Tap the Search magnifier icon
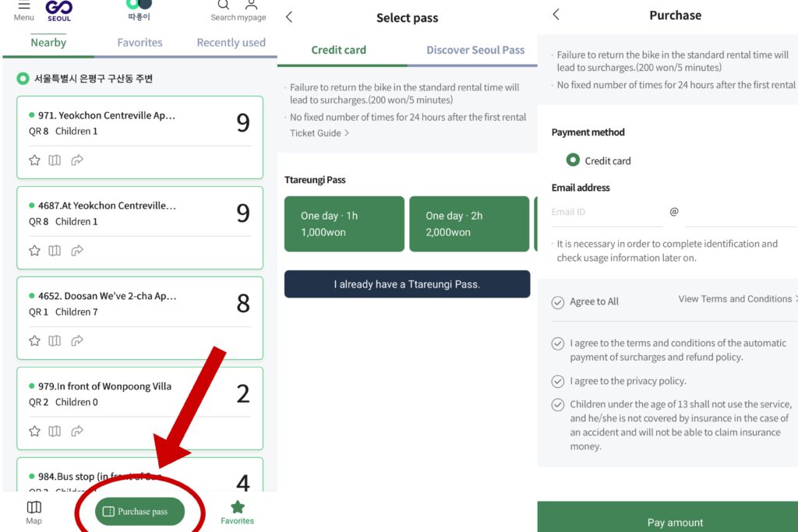The width and height of the screenshot is (798, 532). point(224,5)
